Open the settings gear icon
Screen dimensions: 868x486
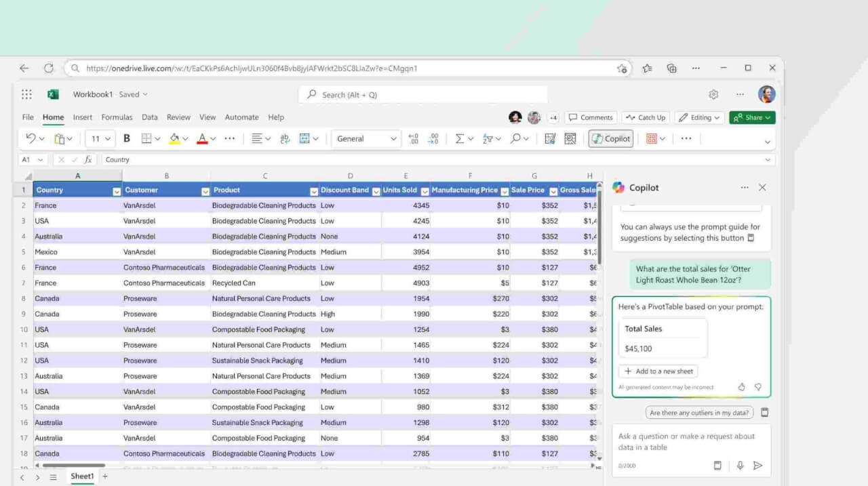pos(713,94)
